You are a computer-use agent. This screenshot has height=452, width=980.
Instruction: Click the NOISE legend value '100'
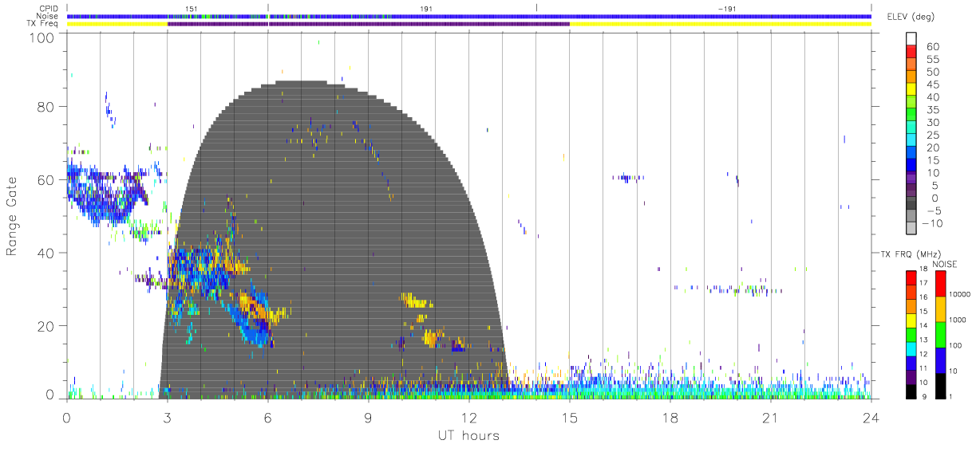coord(955,347)
